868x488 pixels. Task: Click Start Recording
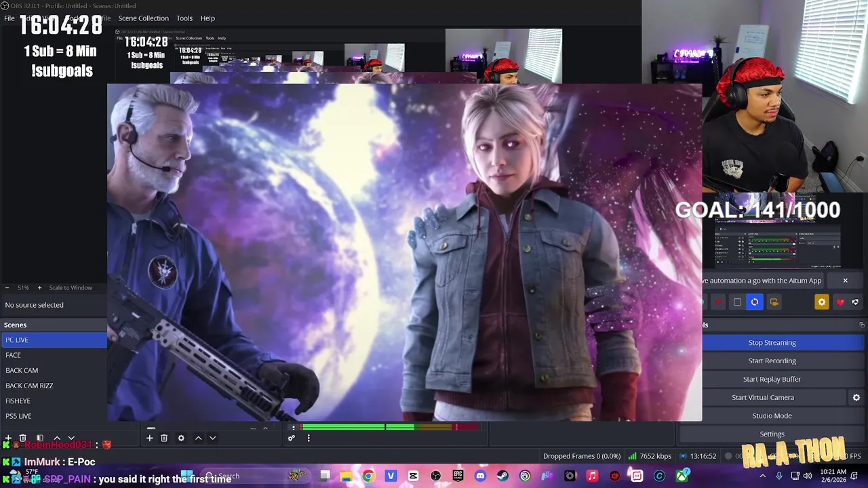click(772, 361)
